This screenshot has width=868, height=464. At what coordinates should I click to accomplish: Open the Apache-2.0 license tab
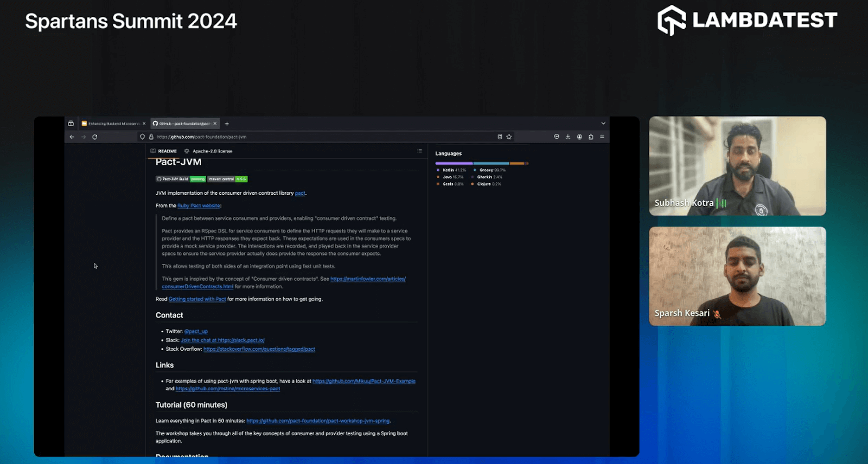click(x=208, y=151)
